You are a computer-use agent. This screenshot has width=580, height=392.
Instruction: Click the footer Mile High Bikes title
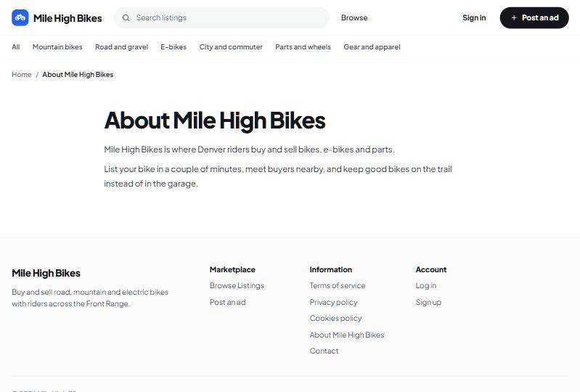click(x=46, y=273)
